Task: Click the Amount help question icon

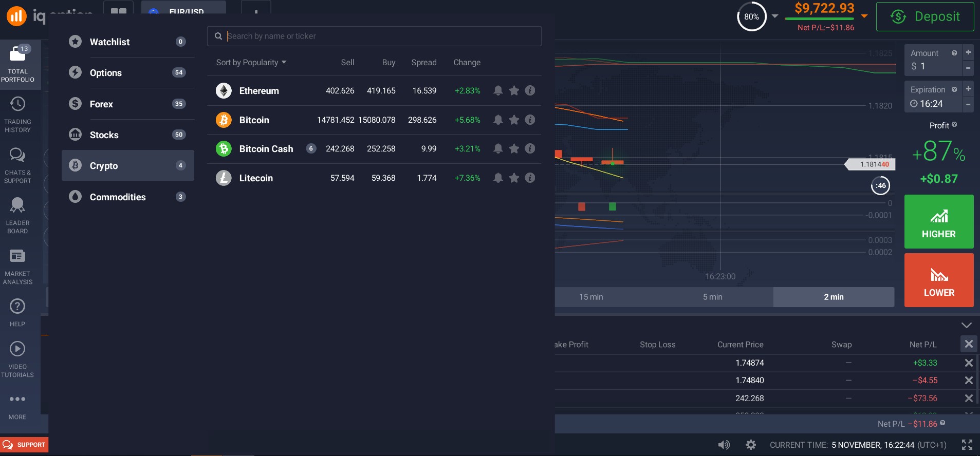Action: tap(954, 53)
